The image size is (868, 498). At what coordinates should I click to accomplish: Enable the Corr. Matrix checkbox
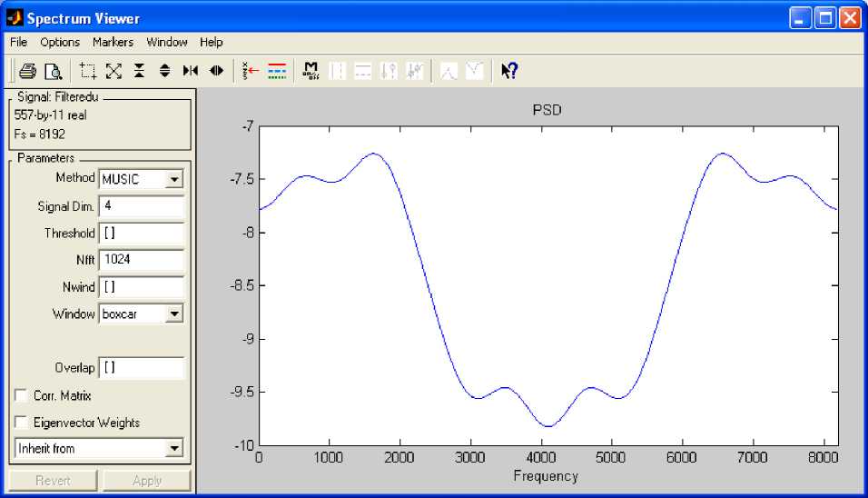coord(21,396)
